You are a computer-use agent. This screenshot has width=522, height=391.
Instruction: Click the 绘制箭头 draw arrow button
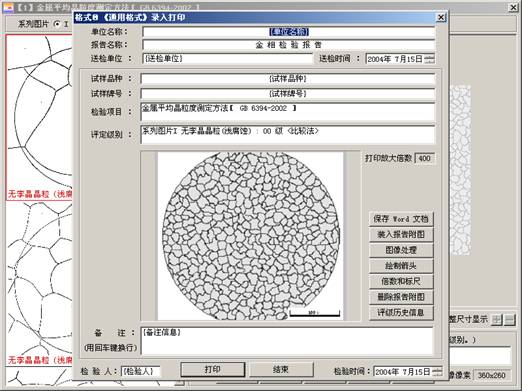[401, 266]
